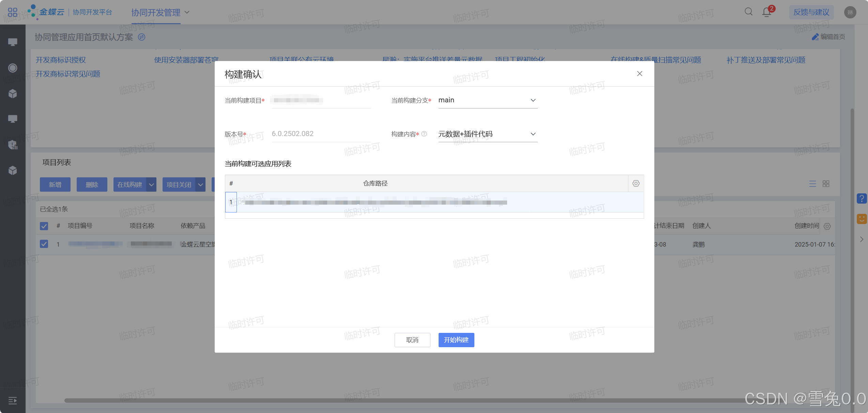Click the 仓库路径 column header

click(375, 183)
